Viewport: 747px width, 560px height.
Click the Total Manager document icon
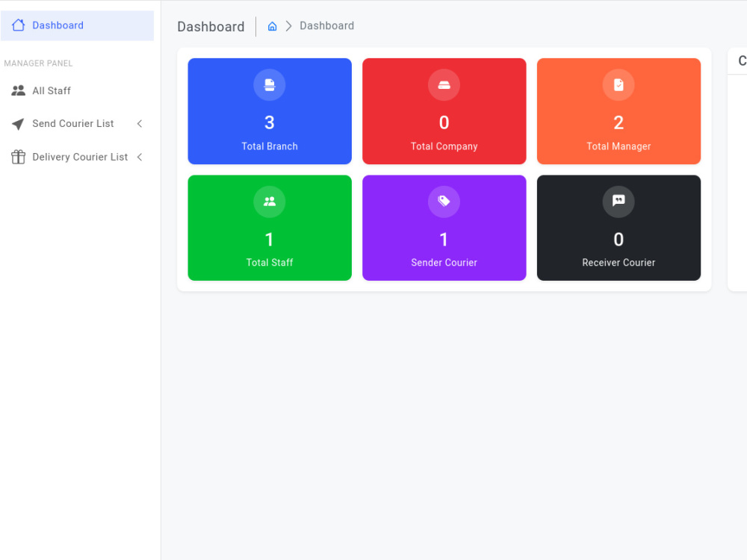point(619,85)
